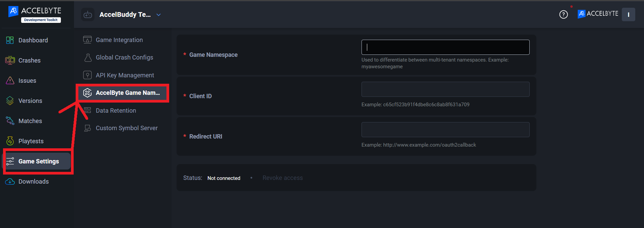
Task: Click the AccelByte Game Namespace hexagon icon
Action: (87, 93)
